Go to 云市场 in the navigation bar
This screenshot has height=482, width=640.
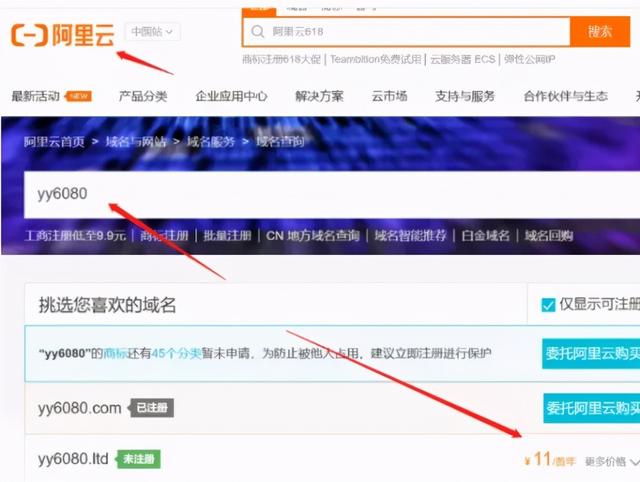pyautogui.click(x=389, y=97)
